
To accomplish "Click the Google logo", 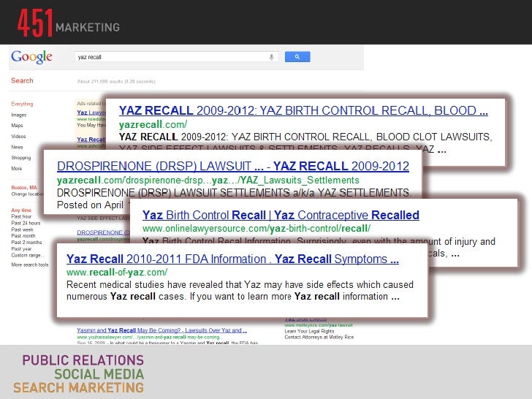I will (x=31, y=57).
